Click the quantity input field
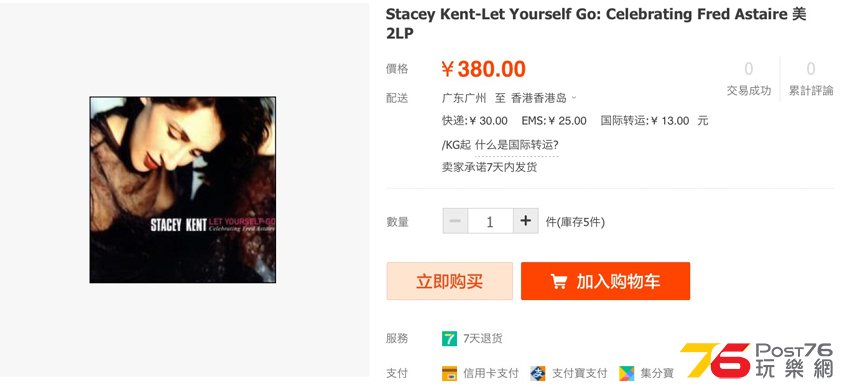Image resolution: width=850 pixels, height=391 pixels. click(491, 221)
